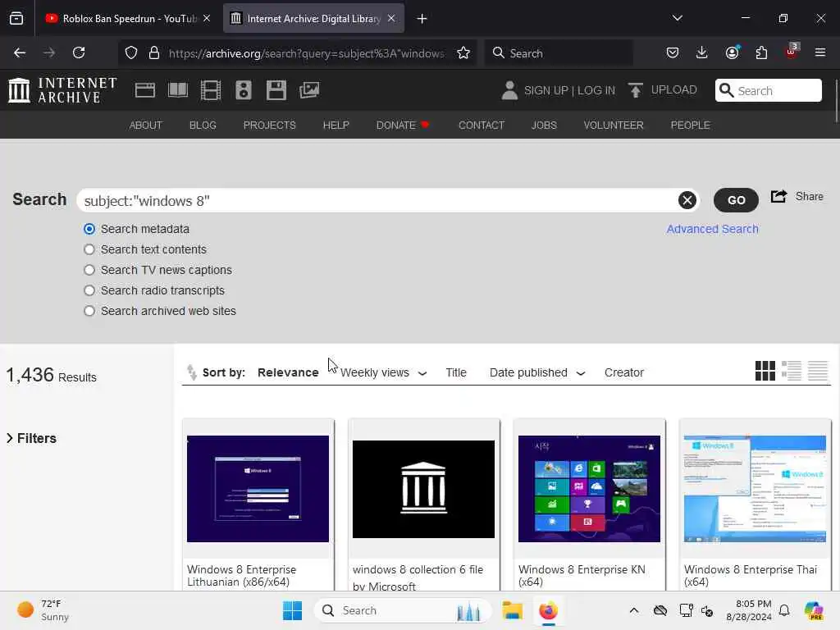
Task: Select Search text contents option
Action: [x=89, y=249]
